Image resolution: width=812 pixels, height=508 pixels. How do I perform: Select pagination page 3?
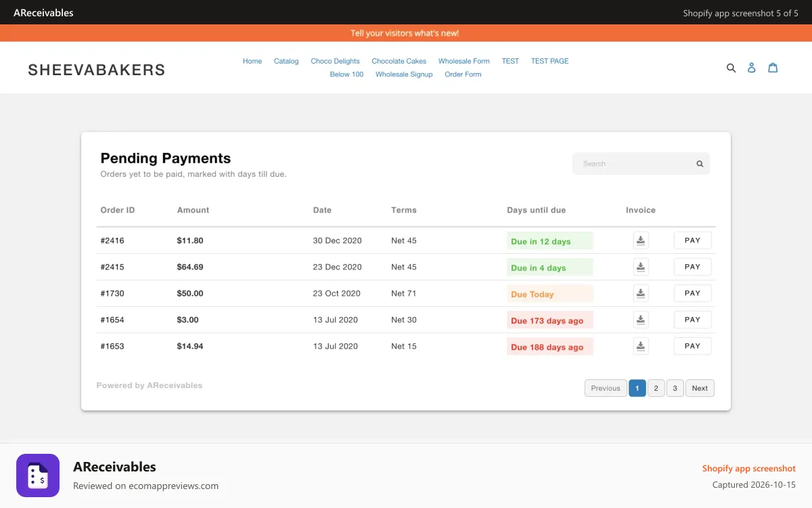tap(675, 388)
